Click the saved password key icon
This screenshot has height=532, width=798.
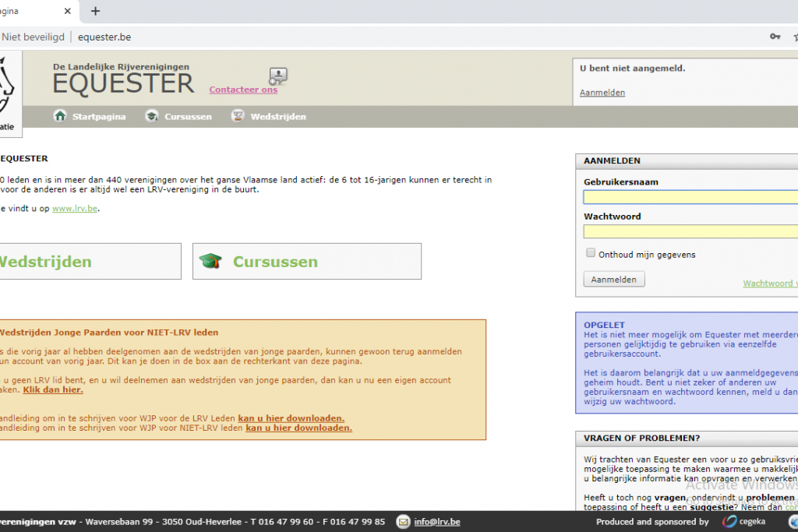[775, 37]
